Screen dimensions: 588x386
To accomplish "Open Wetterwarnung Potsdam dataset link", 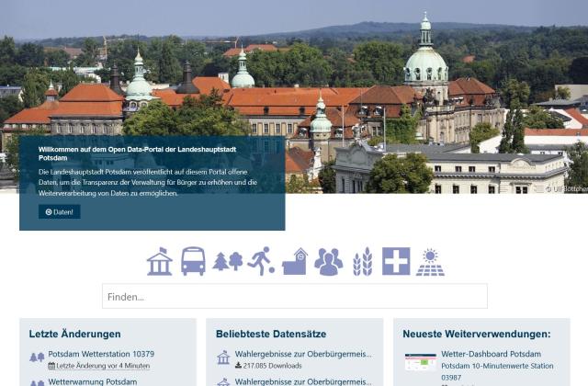I will click(x=93, y=381).
